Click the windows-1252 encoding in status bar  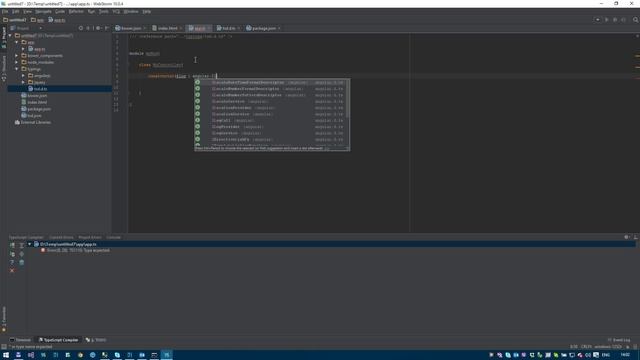608,347
